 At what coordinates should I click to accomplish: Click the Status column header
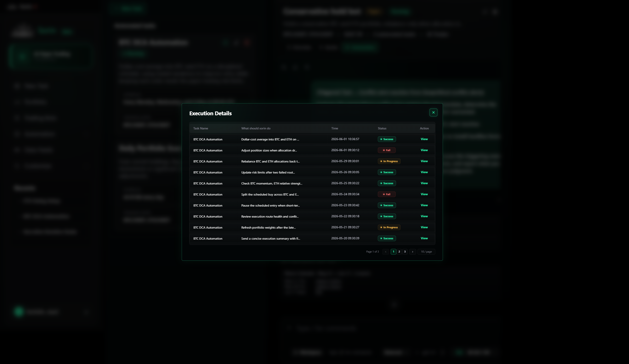[x=382, y=128]
